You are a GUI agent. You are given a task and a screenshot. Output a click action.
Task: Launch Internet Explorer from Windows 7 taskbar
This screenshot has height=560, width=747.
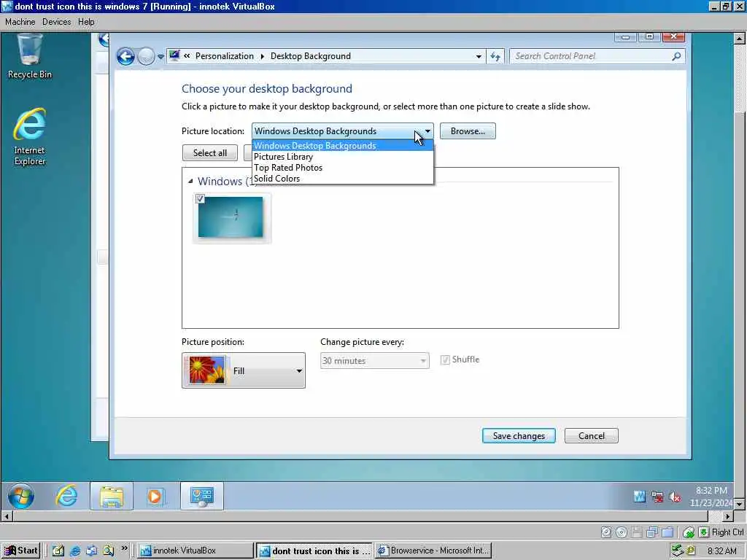[x=66, y=496]
